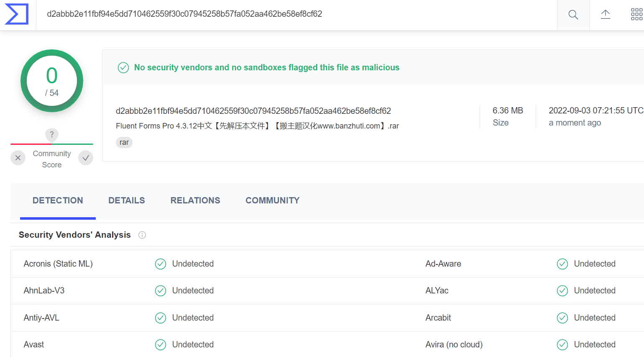Open the COMMUNITY tab
The height and width of the screenshot is (357, 644).
click(273, 200)
